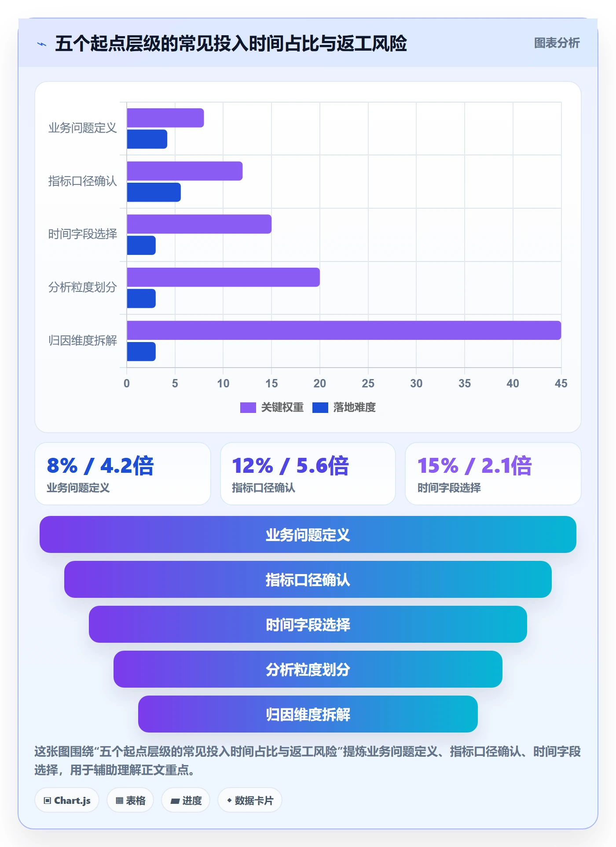The height and width of the screenshot is (847, 616).
Task: Click the 时间字段选择 funnel stage
Action: click(x=308, y=624)
